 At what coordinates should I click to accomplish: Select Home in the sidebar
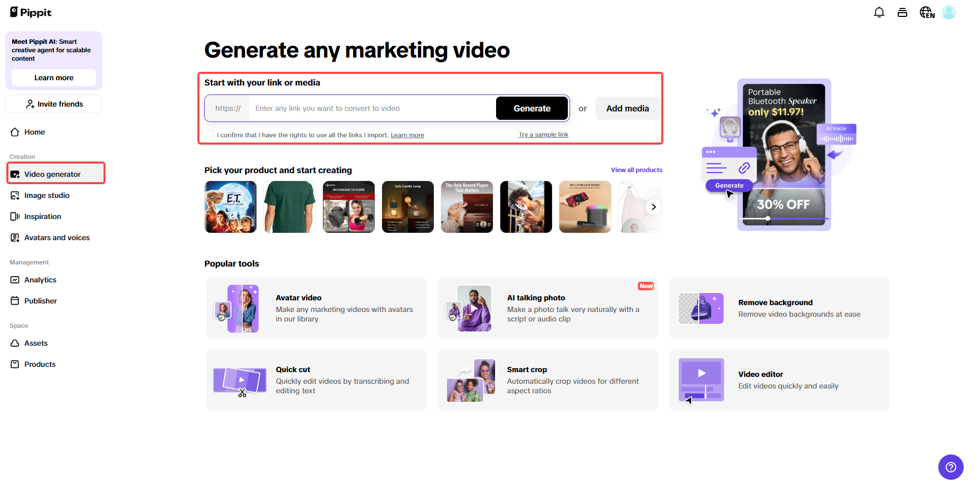pos(34,132)
